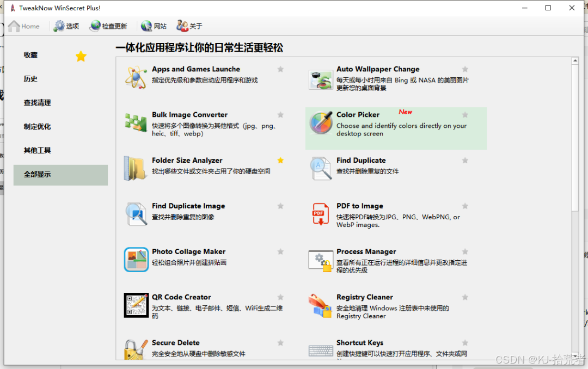Favorite Apps and Games Launcher with its star
The height and width of the screenshot is (369, 588).
click(x=280, y=69)
